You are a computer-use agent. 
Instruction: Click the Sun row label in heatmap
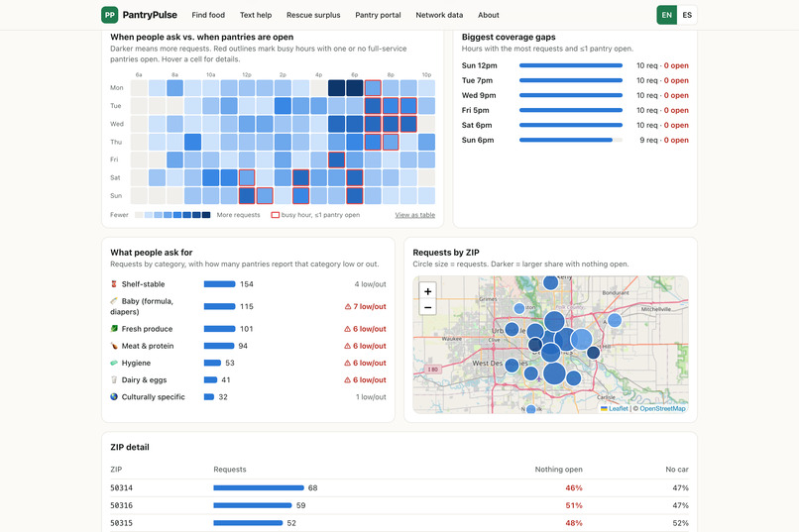point(116,195)
